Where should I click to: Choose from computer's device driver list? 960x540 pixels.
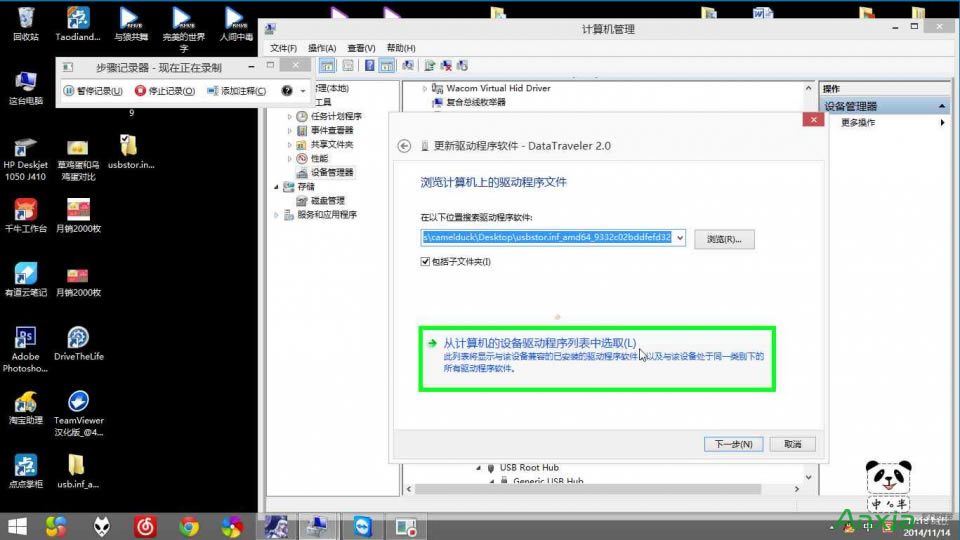pos(538,343)
